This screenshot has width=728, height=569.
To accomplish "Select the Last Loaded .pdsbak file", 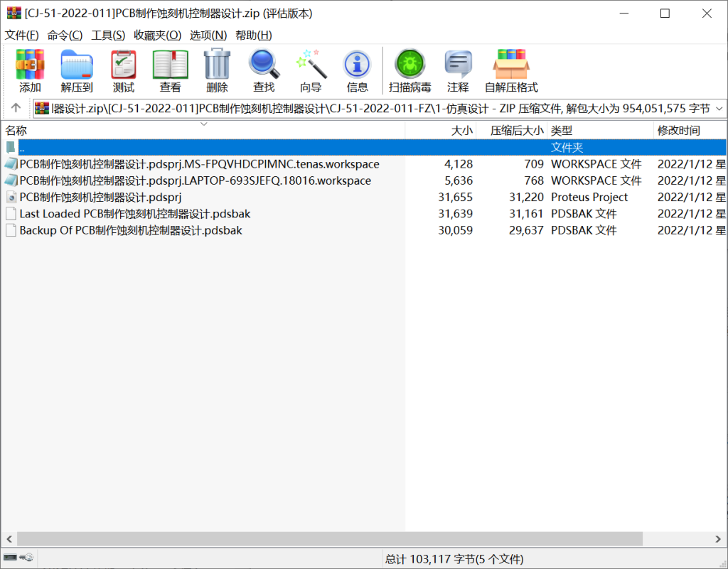I will [134, 214].
